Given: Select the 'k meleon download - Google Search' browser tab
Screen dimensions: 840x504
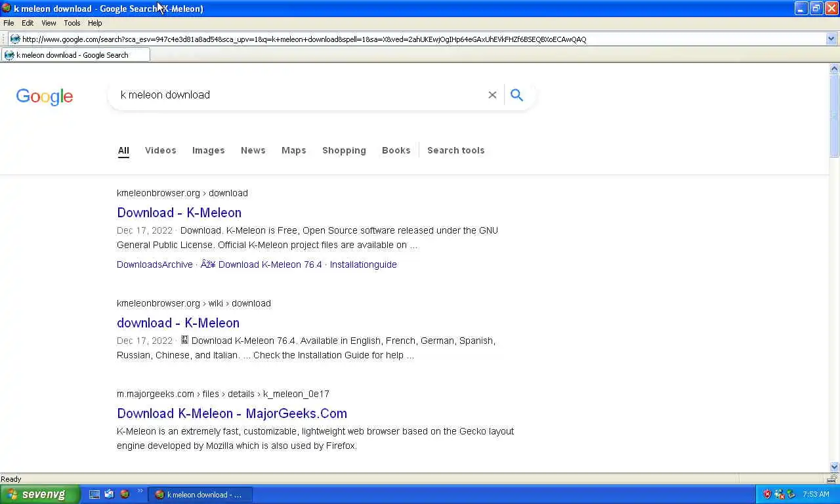Looking at the screenshot, I should (75, 55).
